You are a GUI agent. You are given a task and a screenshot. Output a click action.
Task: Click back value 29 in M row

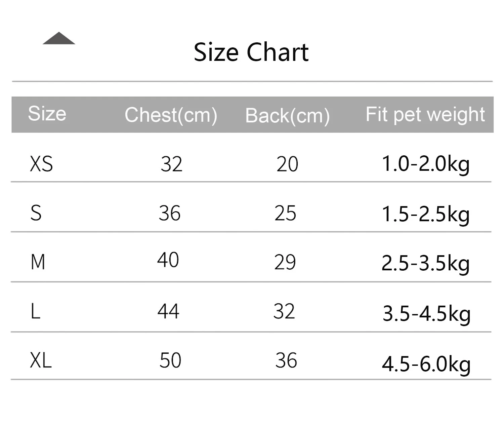(285, 262)
